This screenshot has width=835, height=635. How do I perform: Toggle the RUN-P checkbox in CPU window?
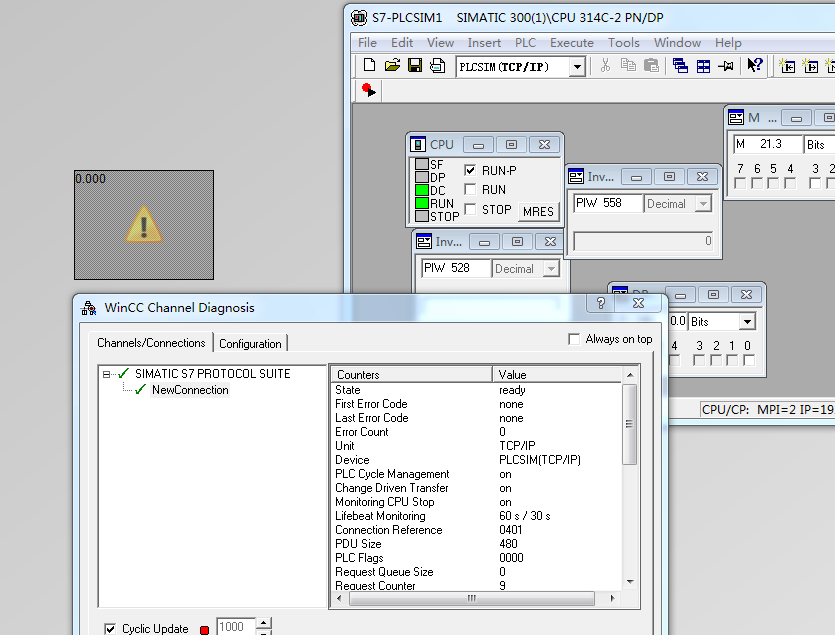pyautogui.click(x=470, y=170)
